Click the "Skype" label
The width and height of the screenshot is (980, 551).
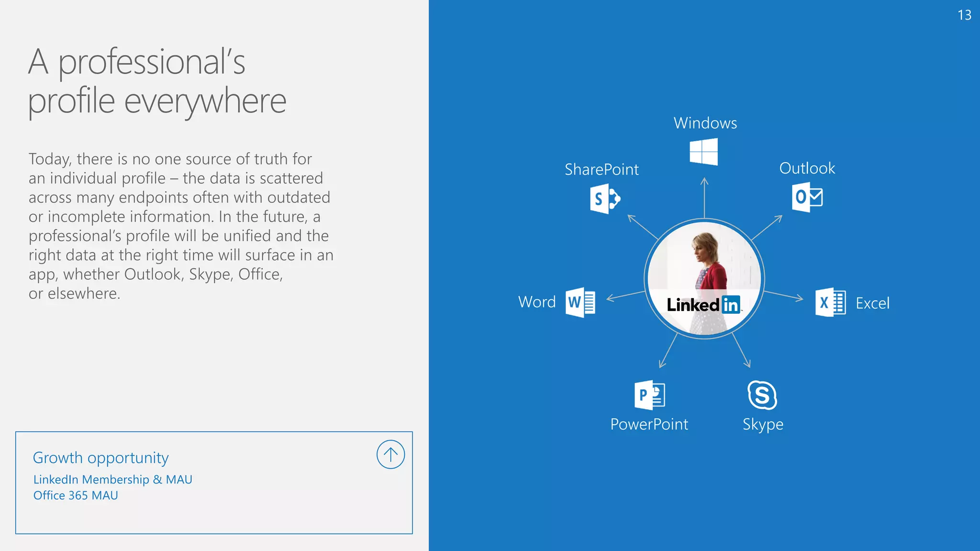763,425
